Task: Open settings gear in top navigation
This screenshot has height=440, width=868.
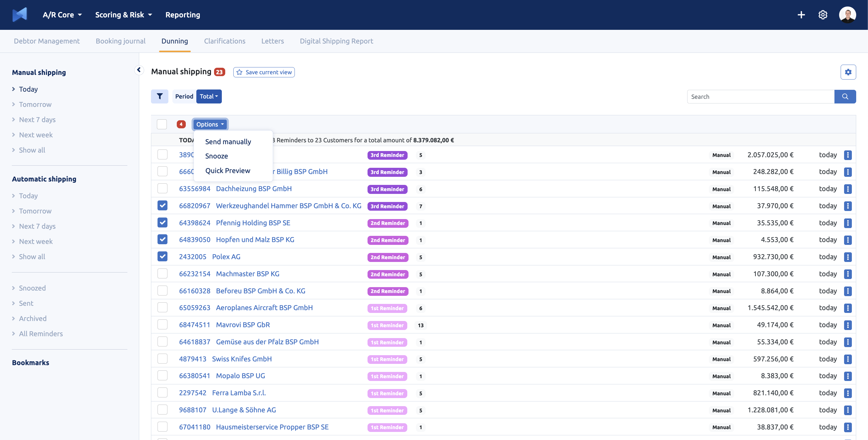Action: point(823,15)
